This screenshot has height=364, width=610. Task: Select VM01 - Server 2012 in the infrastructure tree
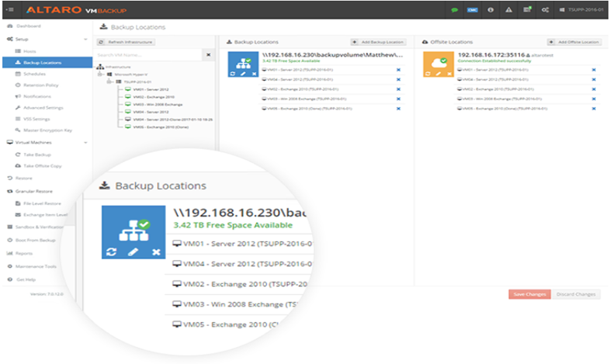click(x=147, y=89)
